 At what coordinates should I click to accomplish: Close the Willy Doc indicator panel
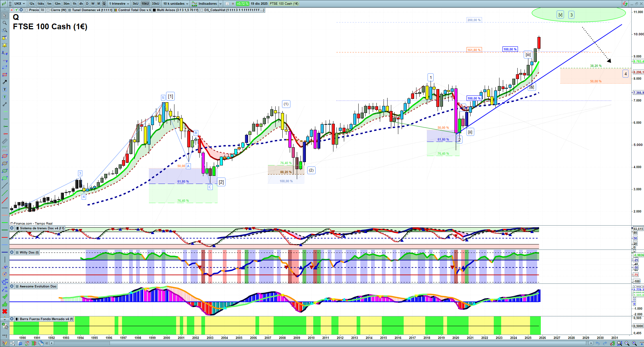(x=12, y=253)
